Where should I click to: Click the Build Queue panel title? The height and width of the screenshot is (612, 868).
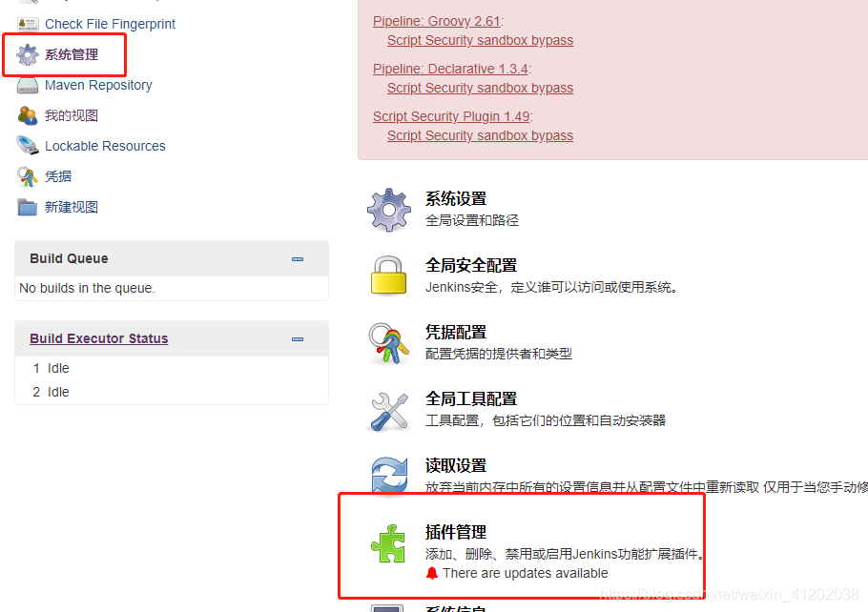[x=70, y=258]
